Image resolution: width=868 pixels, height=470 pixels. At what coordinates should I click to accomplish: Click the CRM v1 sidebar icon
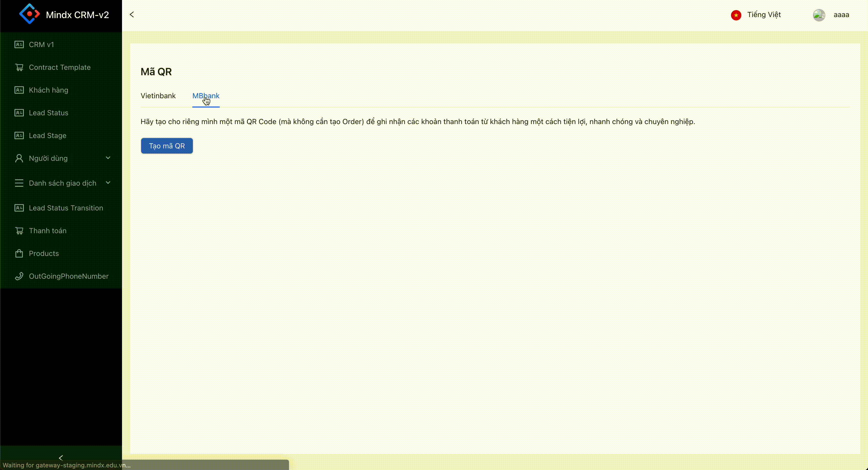pyautogui.click(x=19, y=44)
